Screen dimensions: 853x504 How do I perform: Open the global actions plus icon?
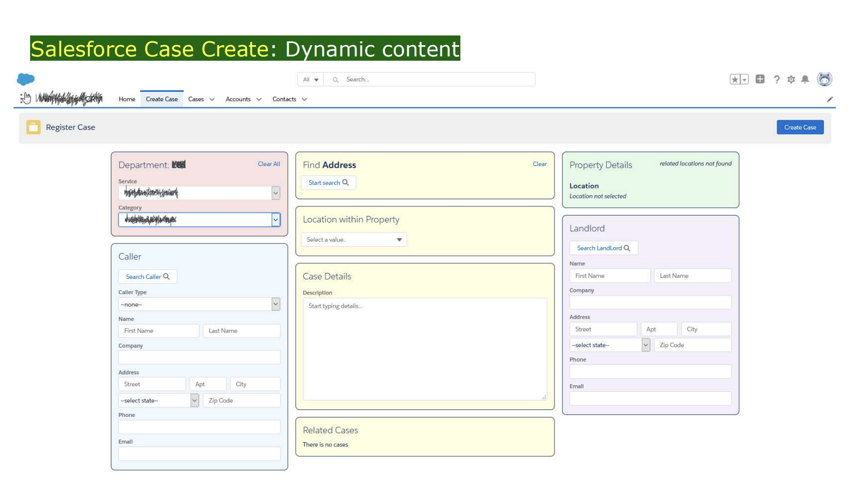click(760, 79)
